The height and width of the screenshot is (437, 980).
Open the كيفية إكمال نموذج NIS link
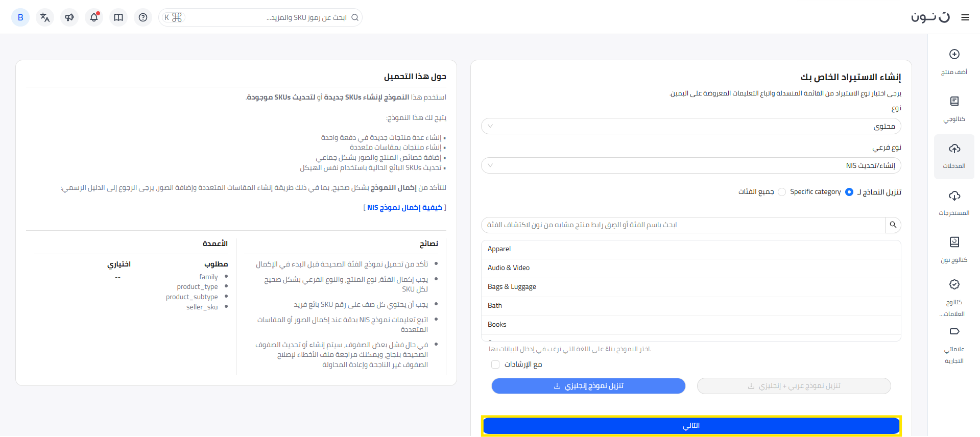[x=404, y=207]
